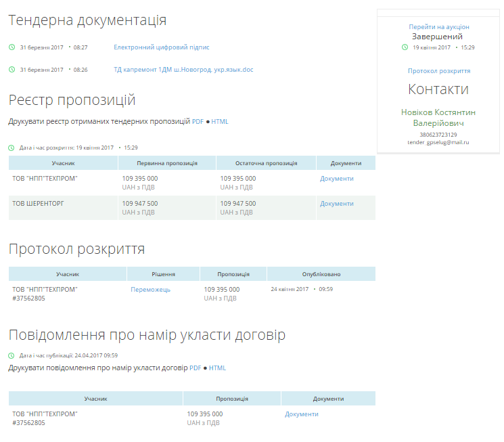Open Документи for ТОВ "НПП"ТЕХПРОМ" in registry table
Viewport: 504px width, 442px height.
tap(336, 179)
